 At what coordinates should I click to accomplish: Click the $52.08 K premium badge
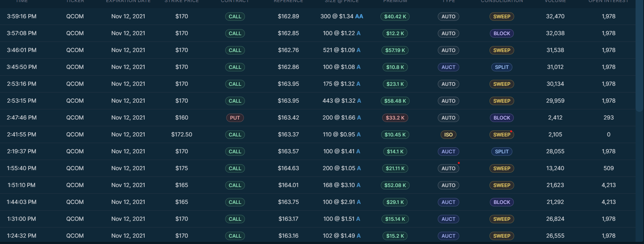(x=395, y=185)
